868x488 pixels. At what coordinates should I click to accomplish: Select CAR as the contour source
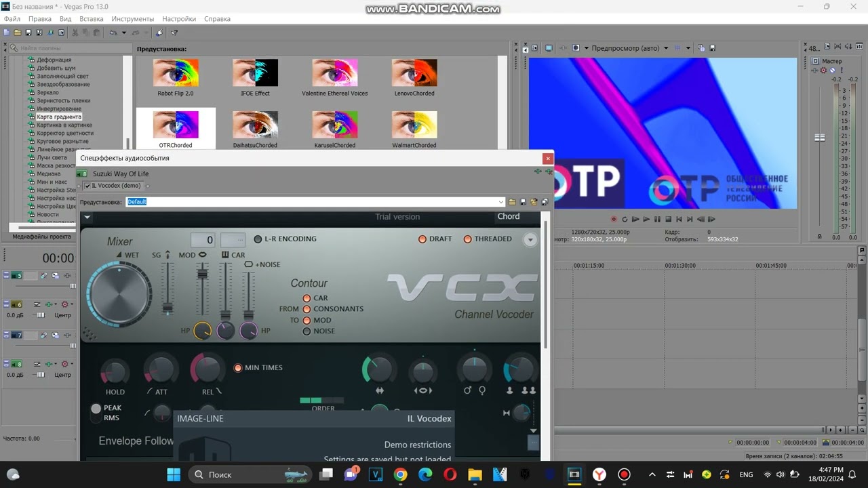(x=307, y=298)
